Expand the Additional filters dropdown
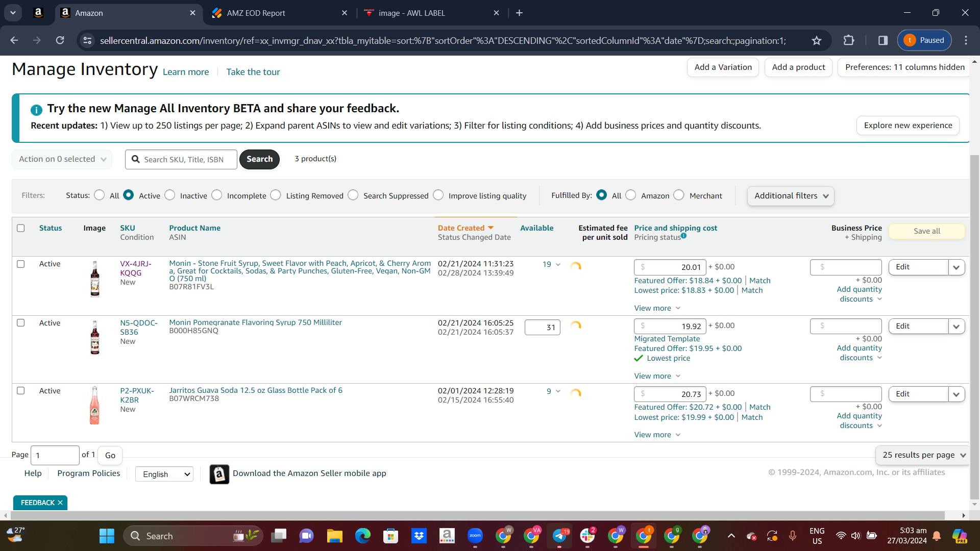Viewport: 980px width, 551px height. pos(791,196)
